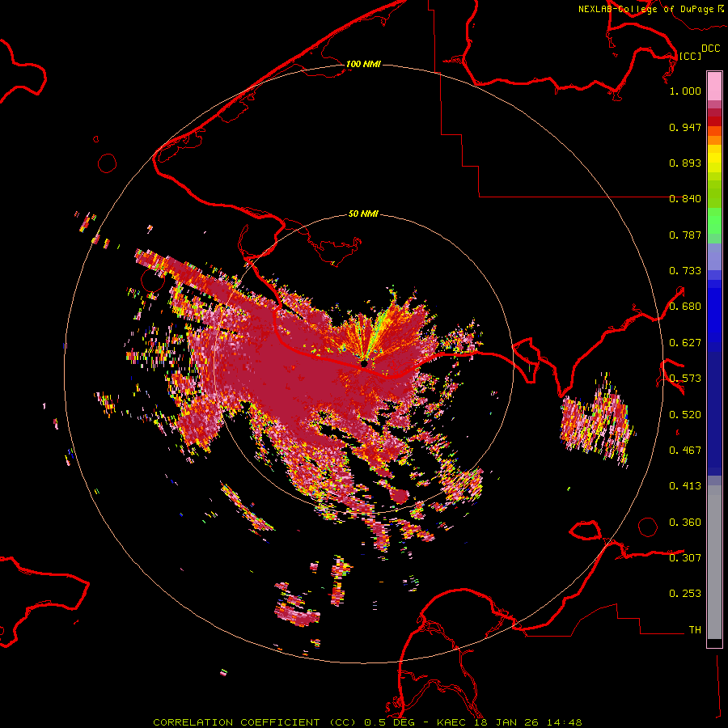Click the 0.680 scale value
Image resolution: width=728 pixels, height=728 pixels.
click(685, 307)
